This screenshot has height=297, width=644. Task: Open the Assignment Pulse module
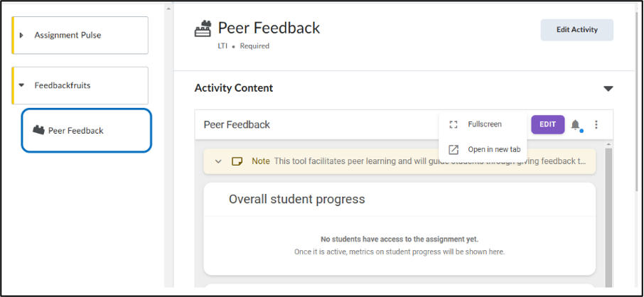pos(80,36)
